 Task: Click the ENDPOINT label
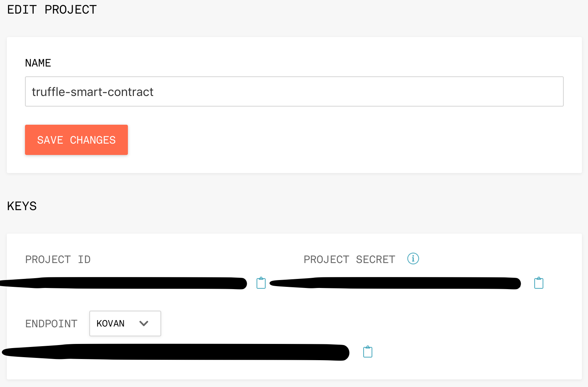tap(51, 324)
